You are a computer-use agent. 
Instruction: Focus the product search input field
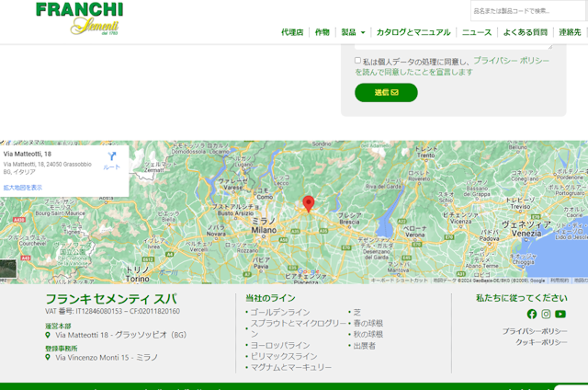[x=527, y=11]
